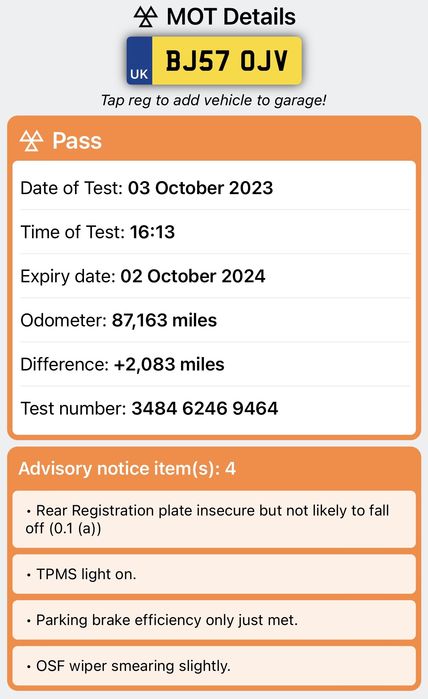Tap the Parking brake efficiency advisory
The width and height of the screenshot is (428, 699).
214,620
